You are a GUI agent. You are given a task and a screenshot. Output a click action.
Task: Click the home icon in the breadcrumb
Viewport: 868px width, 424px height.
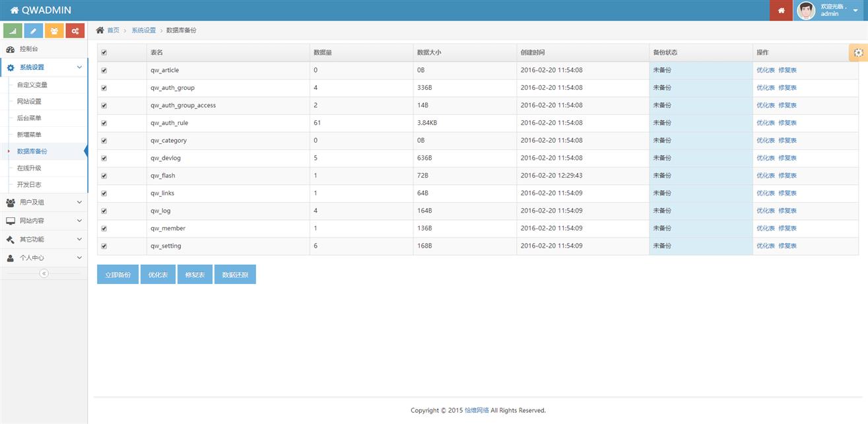(x=100, y=30)
